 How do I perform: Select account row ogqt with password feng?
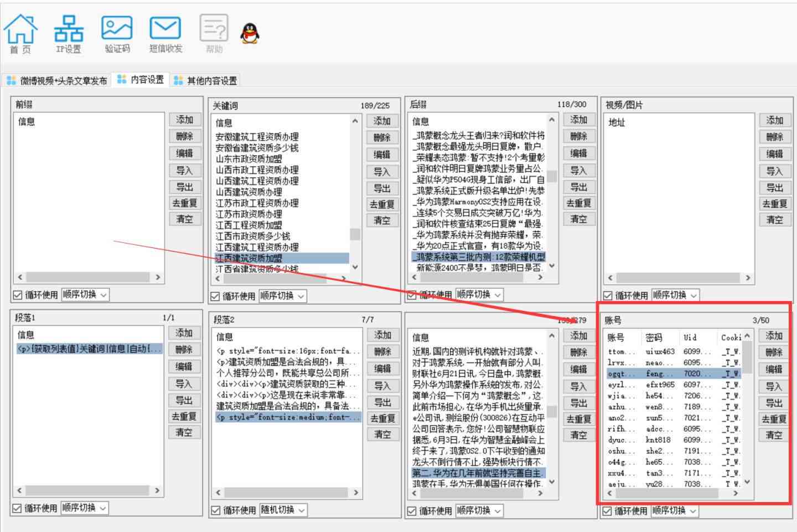click(x=673, y=374)
